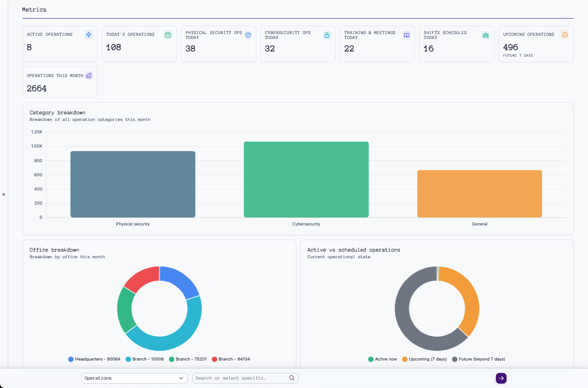588x388 pixels.
Task: Open the Operations dropdown
Action: 134,378
